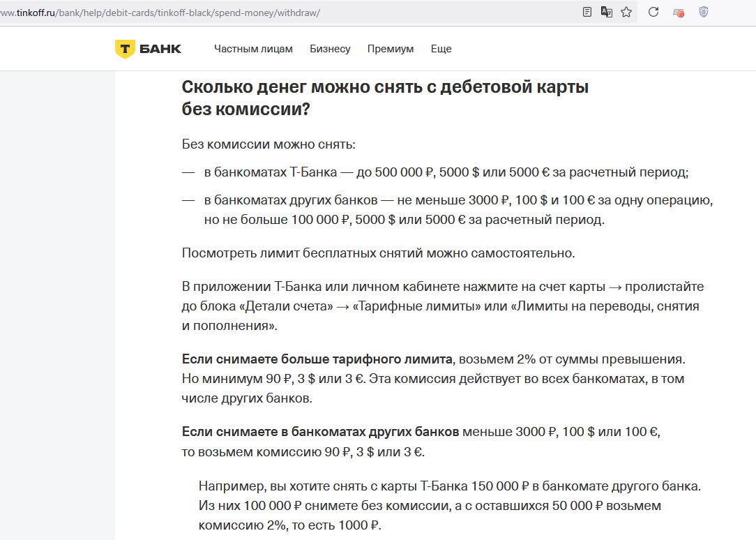Image resolution: width=756 pixels, height=540 pixels.
Task: Open the Премиум section
Action: [x=391, y=49]
